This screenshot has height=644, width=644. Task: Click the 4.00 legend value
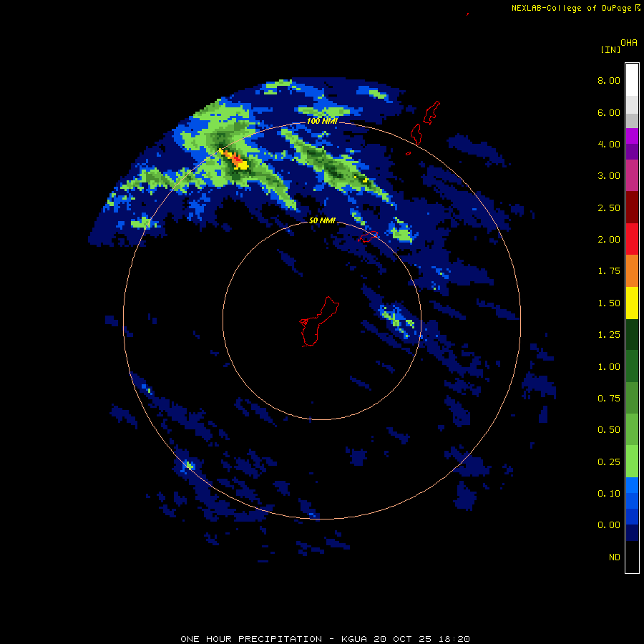(x=609, y=144)
